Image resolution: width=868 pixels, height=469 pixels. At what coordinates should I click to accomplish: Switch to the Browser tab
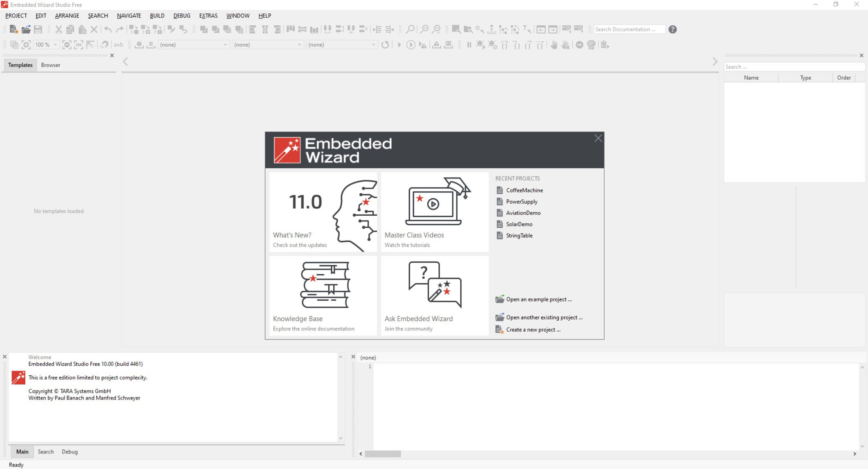[x=51, y=65]
